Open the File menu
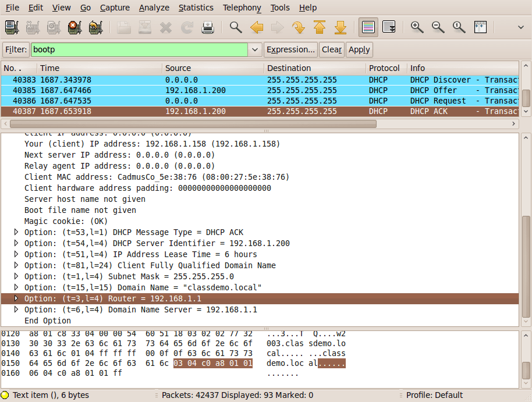The width and height of the screenshot is (532, 402). pyautogui.click(x=13, y=8)
